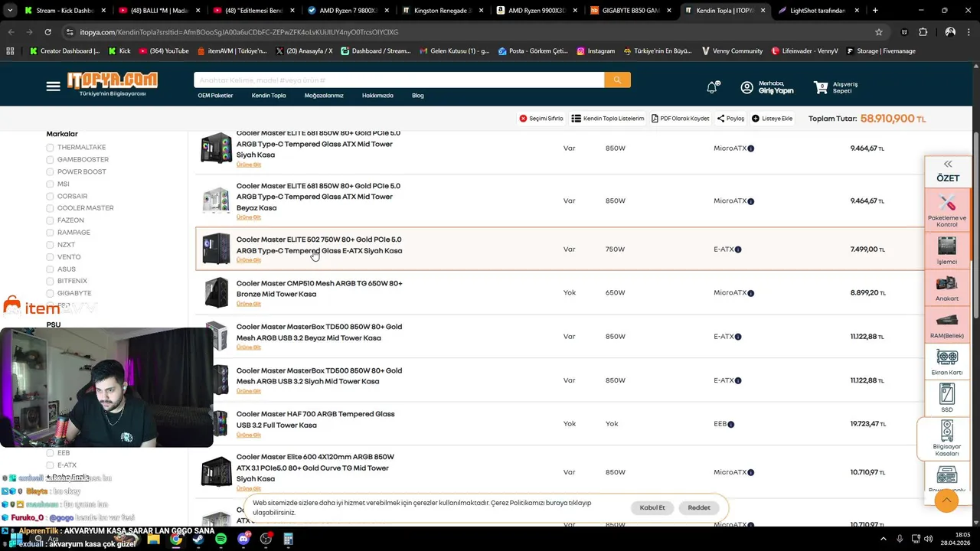Open Steam from the taskbar
The image size is (980, 551).
[x=198, y=539]
